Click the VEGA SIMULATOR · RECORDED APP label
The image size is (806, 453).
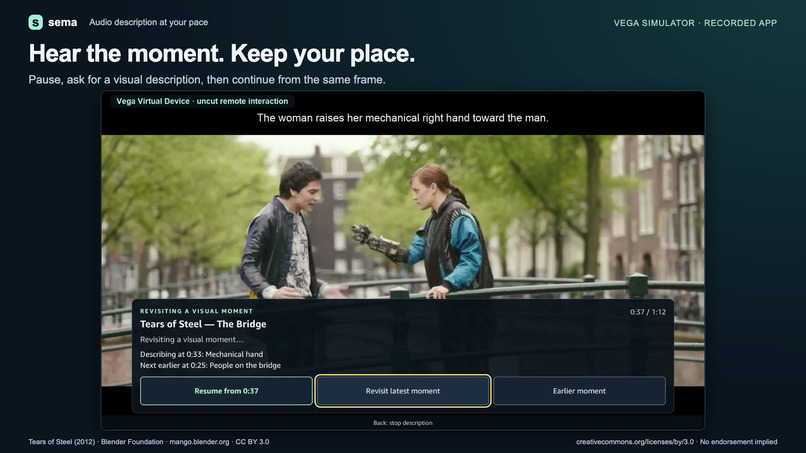coord(695,23)
